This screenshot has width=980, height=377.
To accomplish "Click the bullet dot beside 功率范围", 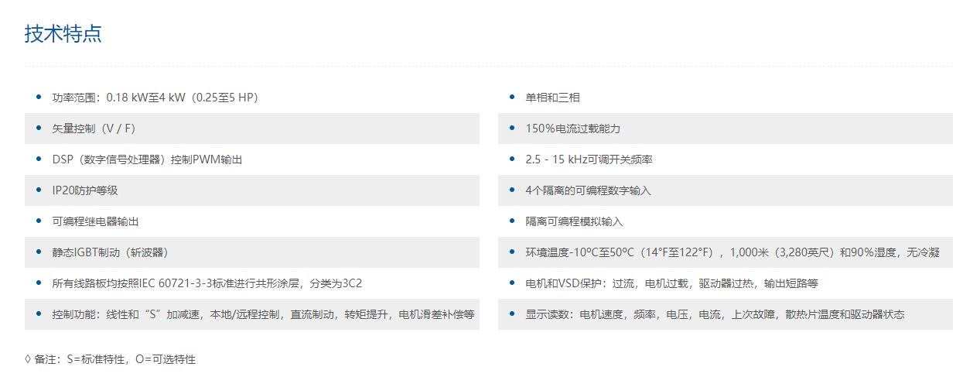I will (39, 97).
